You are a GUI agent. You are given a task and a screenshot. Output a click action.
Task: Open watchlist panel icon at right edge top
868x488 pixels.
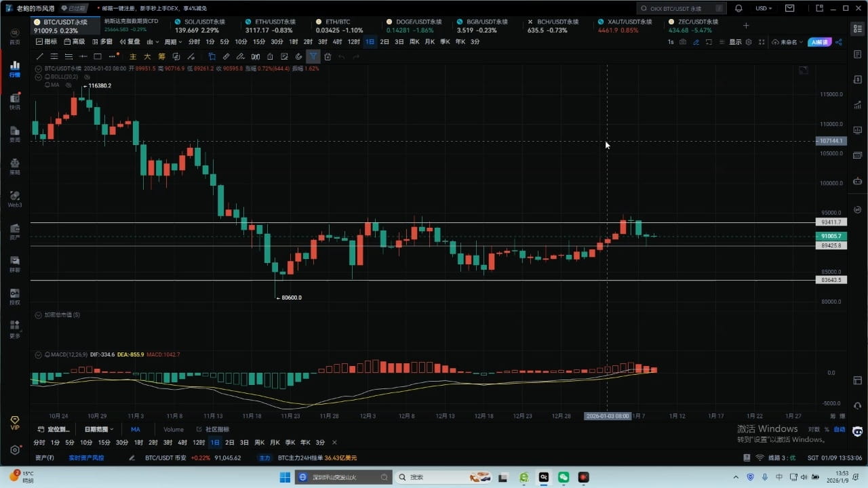tap(857, 28)
